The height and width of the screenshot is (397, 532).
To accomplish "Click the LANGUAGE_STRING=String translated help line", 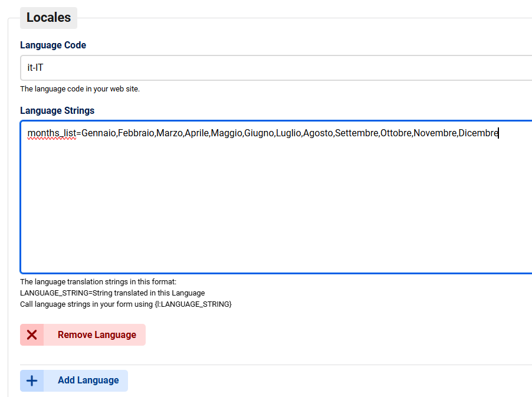I will pyautogui.click(x=112, y=293).
